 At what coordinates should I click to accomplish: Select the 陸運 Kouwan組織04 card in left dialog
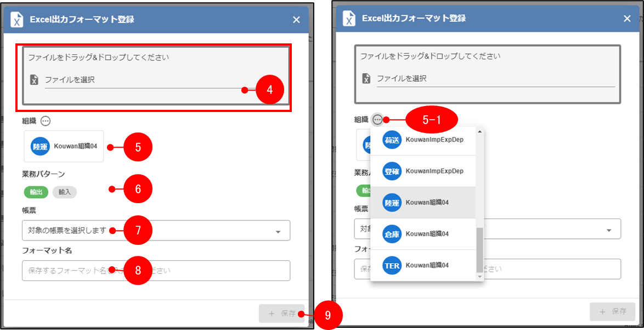(x=64, y=147)
